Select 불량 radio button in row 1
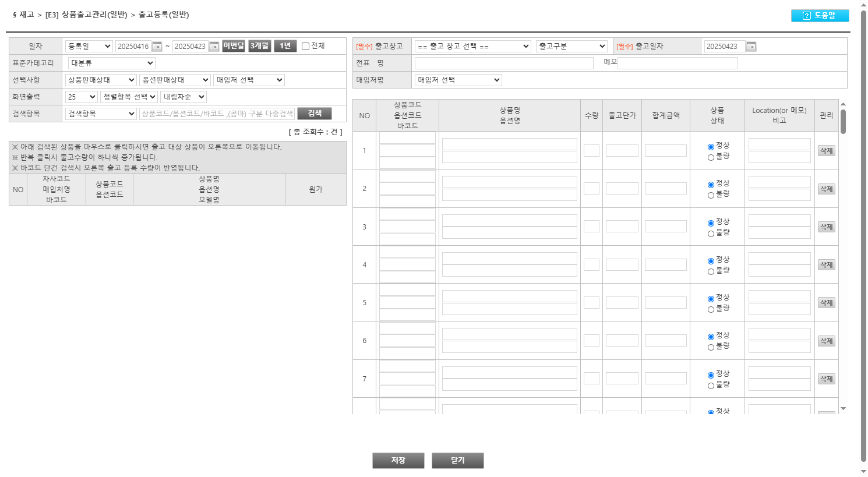Image resolution: width=868 pixels, height=477 pixels. tap(711, 156)
